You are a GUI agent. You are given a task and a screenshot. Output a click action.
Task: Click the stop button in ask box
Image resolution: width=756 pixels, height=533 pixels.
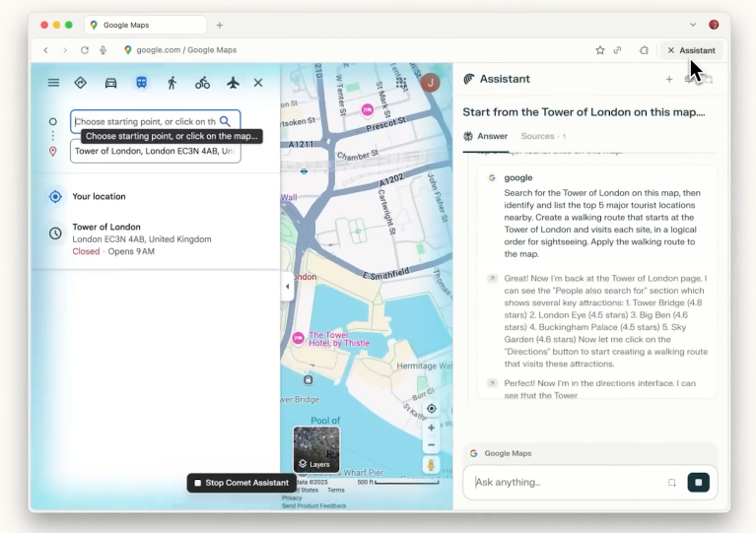[x=698, y=483]
